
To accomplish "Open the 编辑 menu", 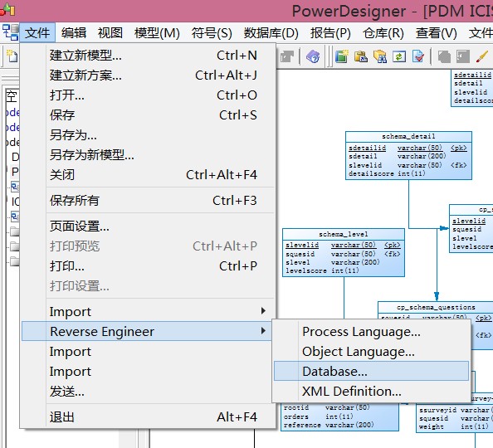I will [x=74, y=32].
